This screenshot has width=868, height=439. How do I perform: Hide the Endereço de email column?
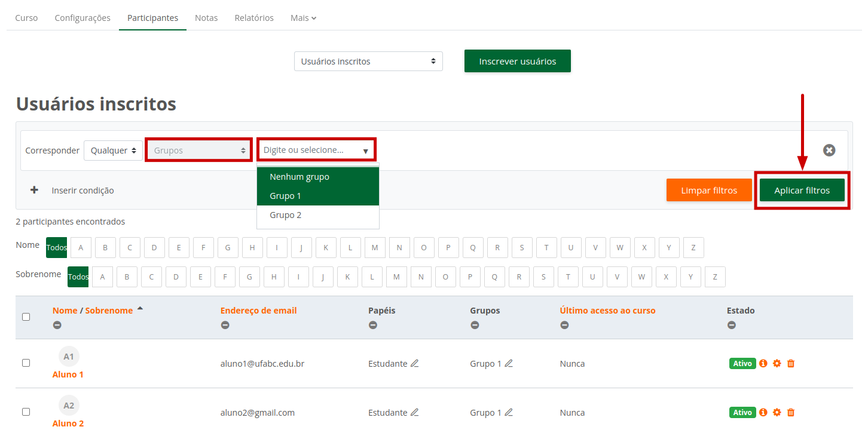225,325
